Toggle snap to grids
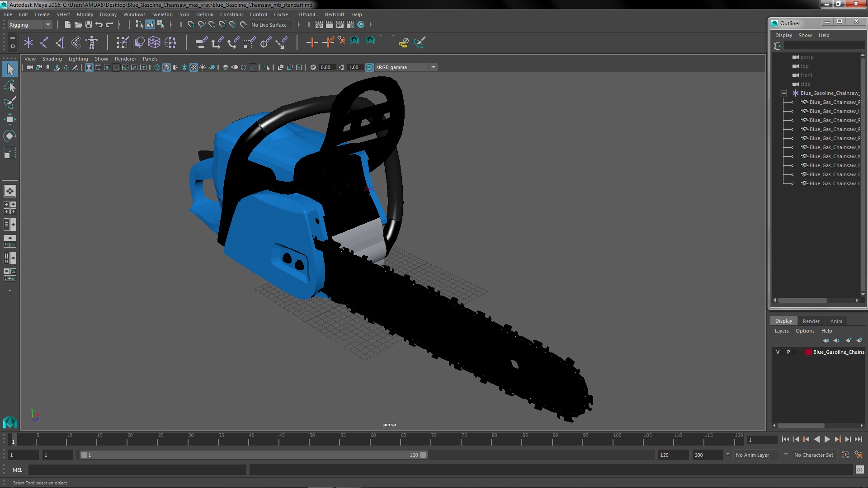Image resolution: width=868 pixels, height=488 pixels. click(x=191, y=25)
